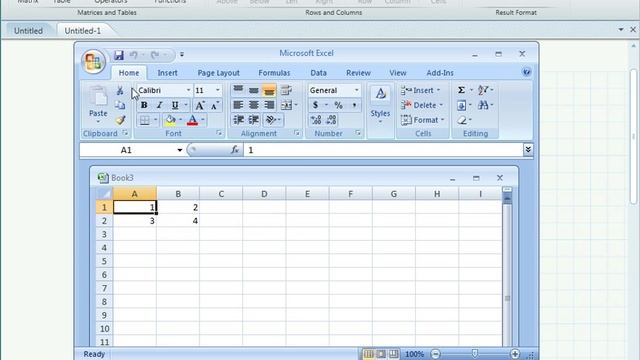Apply comma style
The width and height of the screenshot is (640, 360).
click(x=354, y=105)
